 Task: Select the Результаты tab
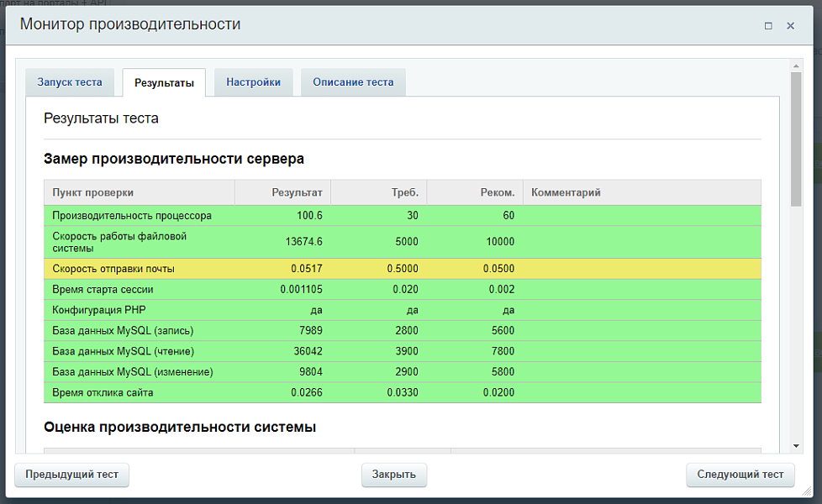[x=164, y=83]
